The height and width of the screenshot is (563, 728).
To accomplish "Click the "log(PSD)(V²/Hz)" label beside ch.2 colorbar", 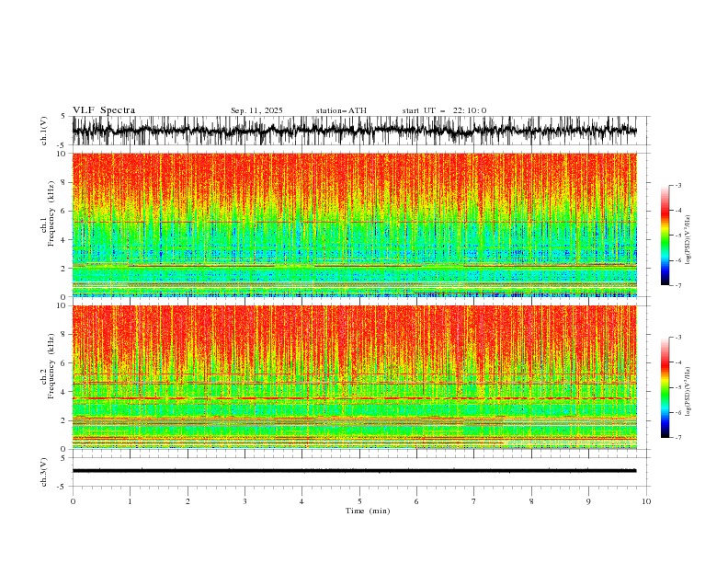I will click(688, 392).
